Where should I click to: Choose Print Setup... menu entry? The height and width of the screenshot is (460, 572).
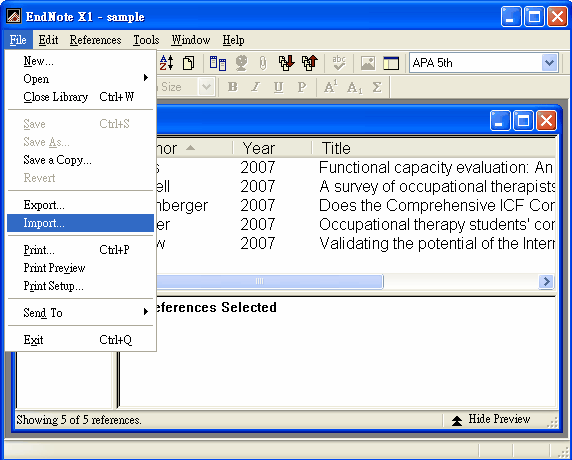click(x=81, y=286)
